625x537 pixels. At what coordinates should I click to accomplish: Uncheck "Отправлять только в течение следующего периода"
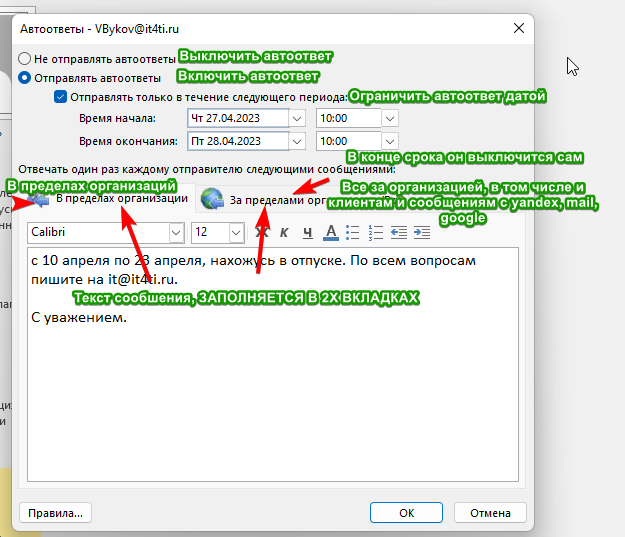click(60, 97)
